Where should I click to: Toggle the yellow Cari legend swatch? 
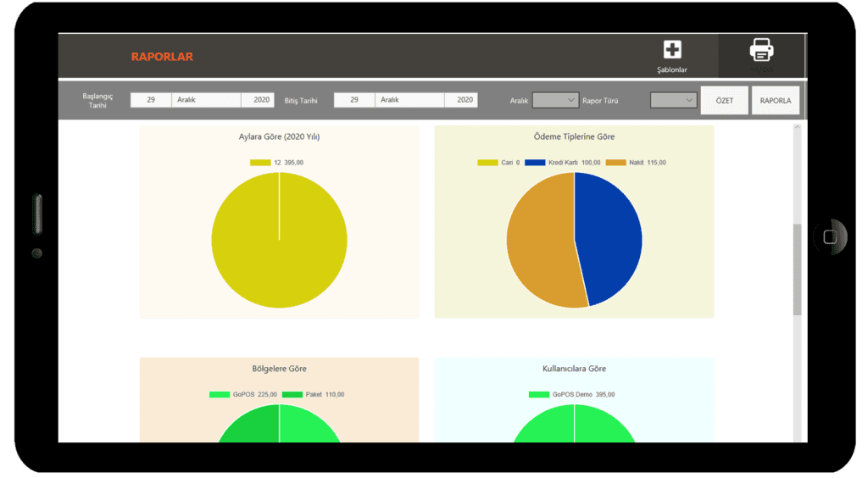(487, 163)
